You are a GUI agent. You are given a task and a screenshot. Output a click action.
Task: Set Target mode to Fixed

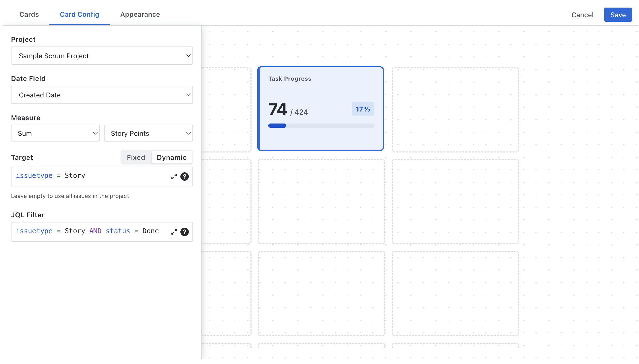[x=136, y=157]
